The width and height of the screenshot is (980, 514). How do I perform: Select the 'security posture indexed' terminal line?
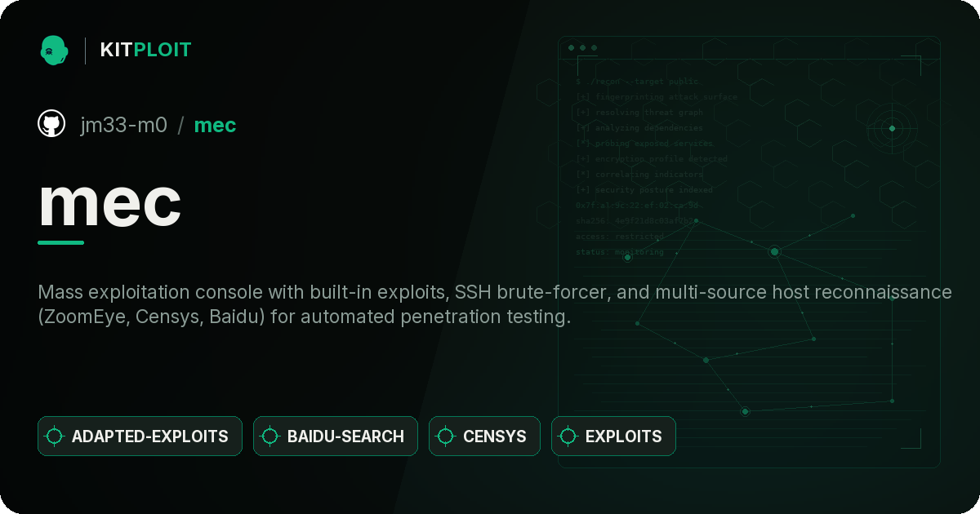pyautogui.click(x=644, y=190)
